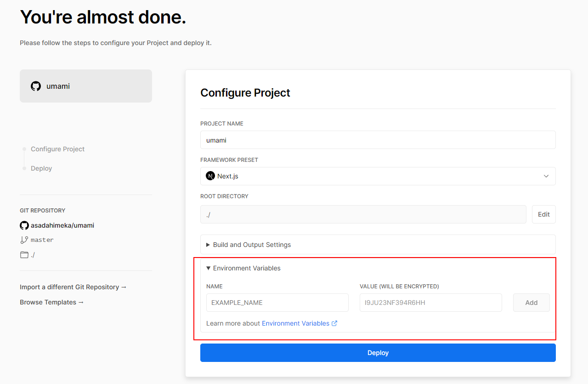Click the master branch label

pos(42,240)
